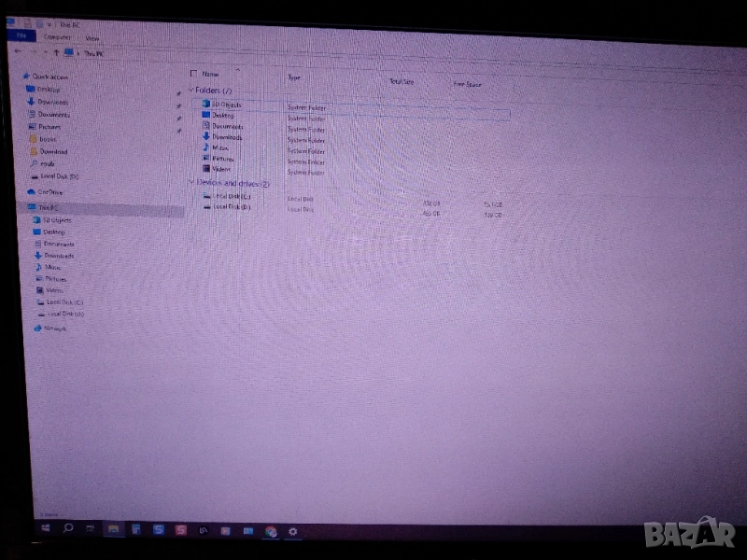Image resolution: width=747 pixels, height=560 pixels.
Task: Switch to the Computer ribbon tab
Action: [x=56, y=36]
